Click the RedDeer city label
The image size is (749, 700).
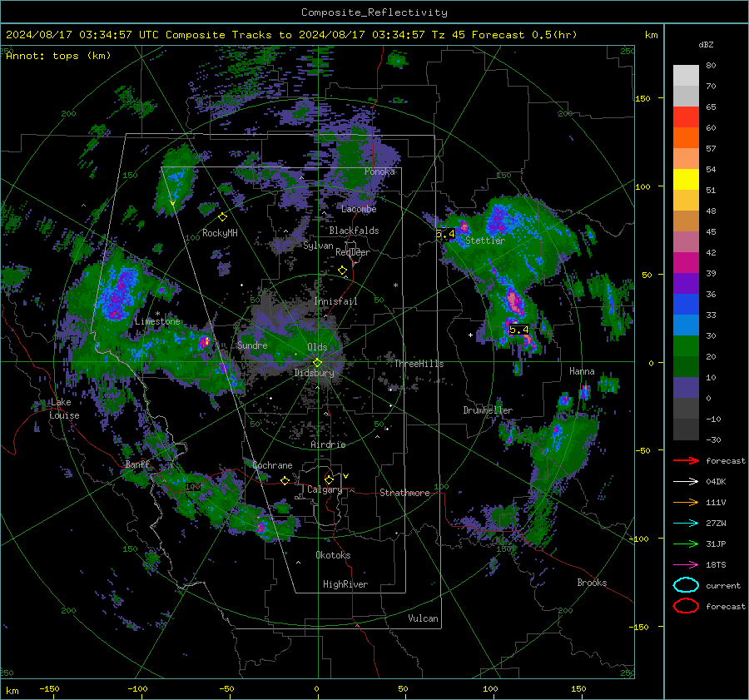pyautogui.click(x=353, y=252)
